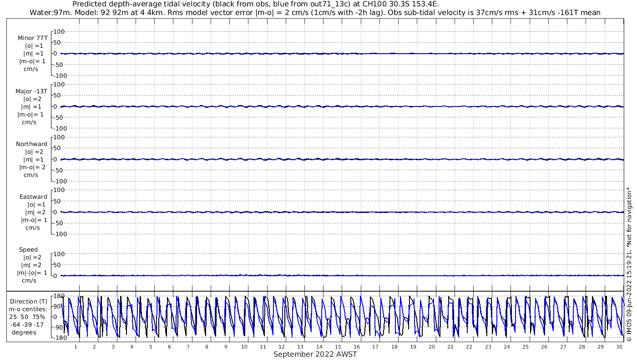The width and height of the screenshot is (637, 364).
Task: Click day "15" on the date axis
Action: pos(338,347)
